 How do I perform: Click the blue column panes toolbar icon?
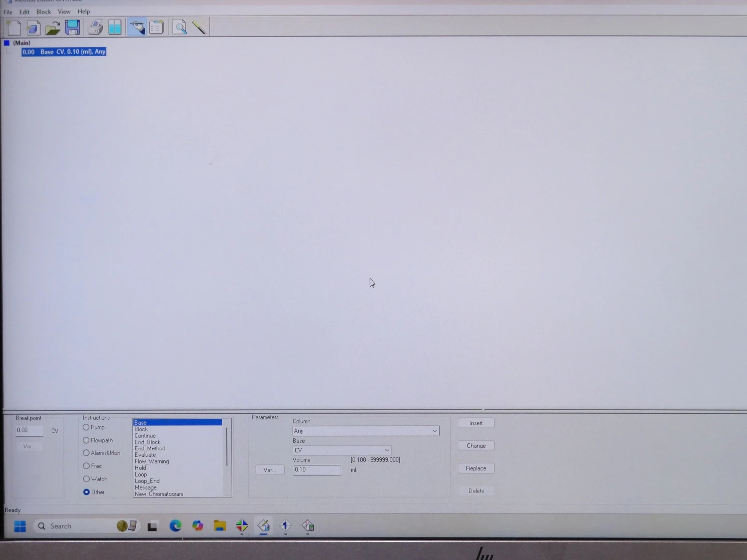click(115, 28)
